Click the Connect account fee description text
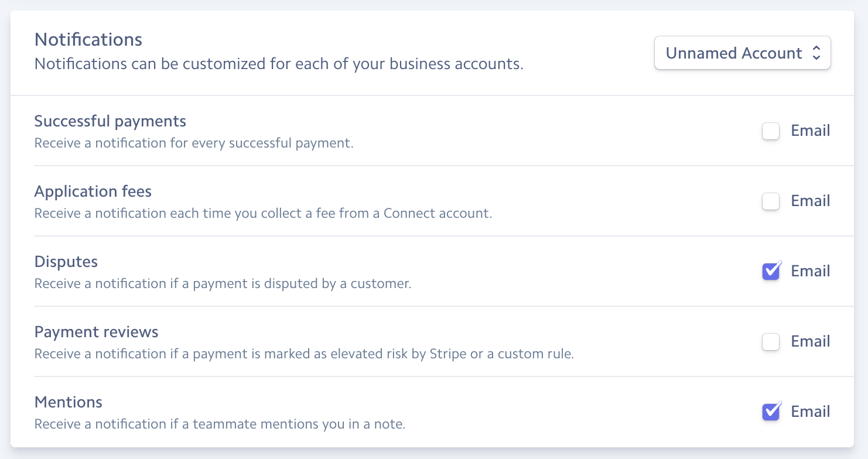This screenshot has height=459, width=868. 263,213
